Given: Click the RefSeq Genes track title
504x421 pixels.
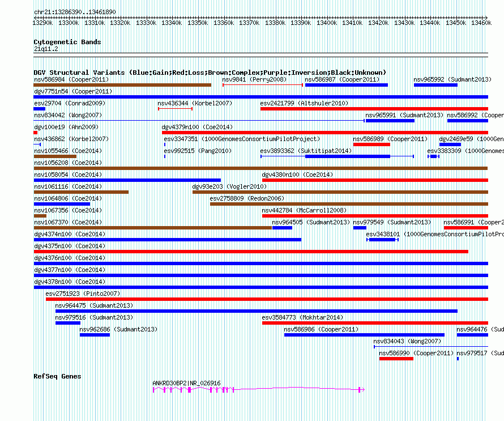Looking at the screenshot, I should point(58,376).
